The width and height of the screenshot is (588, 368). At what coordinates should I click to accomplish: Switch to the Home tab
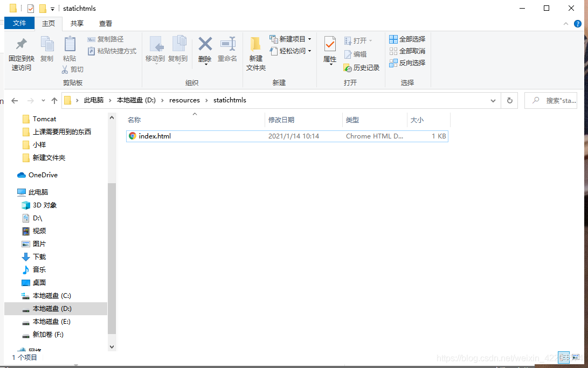(x=49, y=23)
